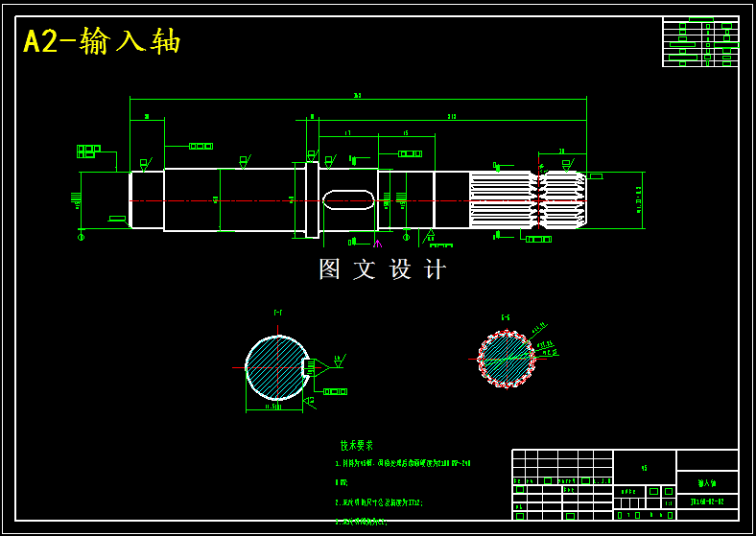Select the keyway slot on the shaft view
This screenshot has height=536, width=756.
click(x=348, y=199)
